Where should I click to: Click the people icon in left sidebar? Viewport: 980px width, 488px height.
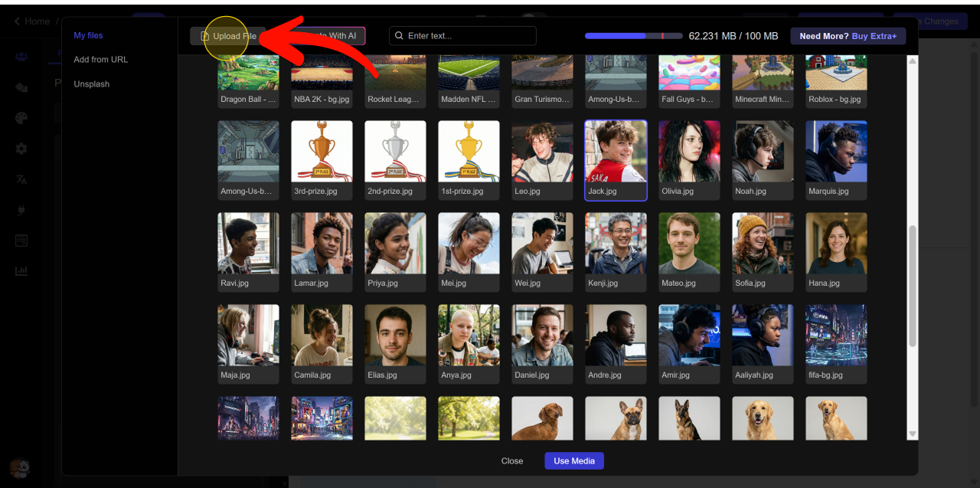point(21,57)
